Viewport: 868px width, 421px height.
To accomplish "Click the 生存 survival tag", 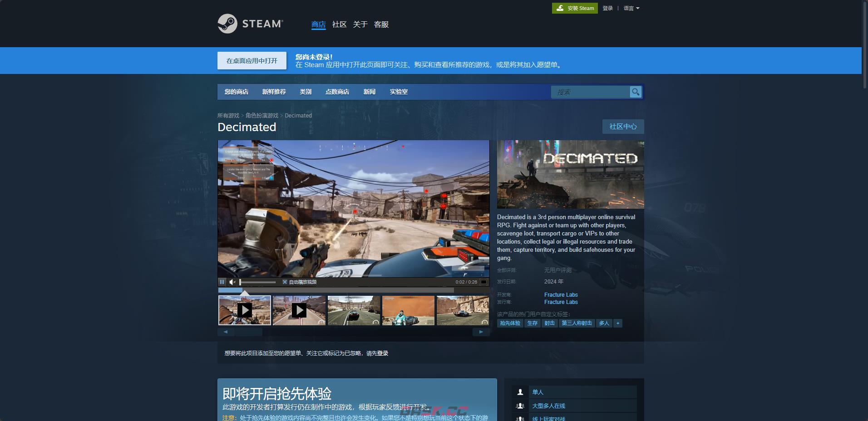I will [533, 323].
